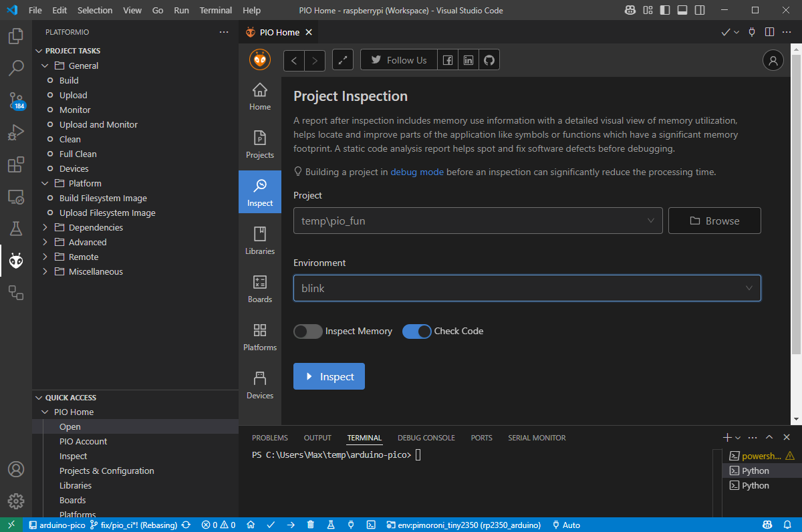This screenshot has height=532, width=802.
Task: Open the Libraries page in PIO sidebar
Action: [x=260, y=240]
